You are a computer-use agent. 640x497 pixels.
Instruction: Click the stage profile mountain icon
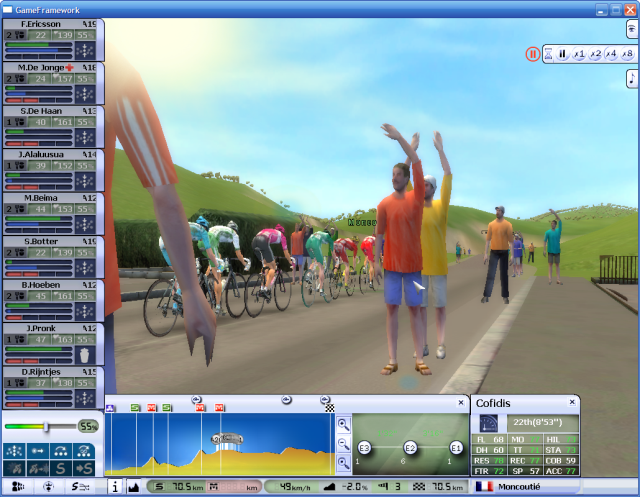133,487
